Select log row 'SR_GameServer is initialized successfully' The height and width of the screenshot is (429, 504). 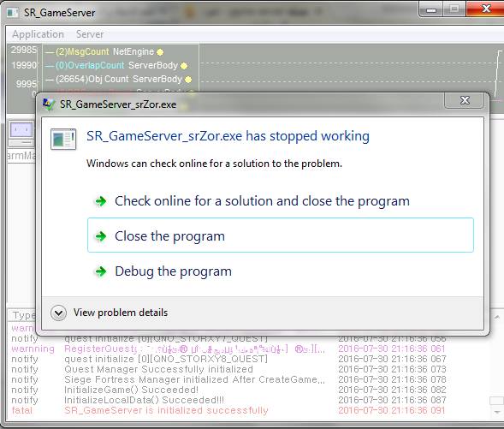(228, 410)
